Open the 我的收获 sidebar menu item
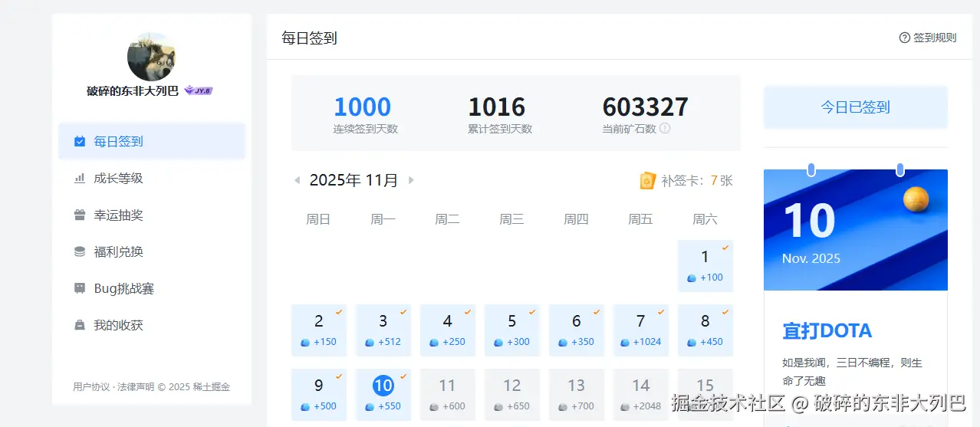 click(152, 325)
